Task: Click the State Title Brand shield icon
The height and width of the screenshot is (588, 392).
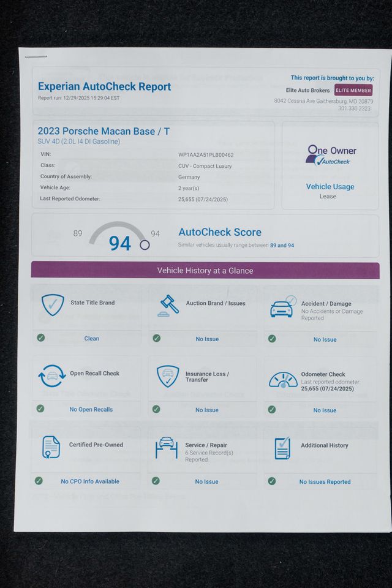Action: coord(53,304)
